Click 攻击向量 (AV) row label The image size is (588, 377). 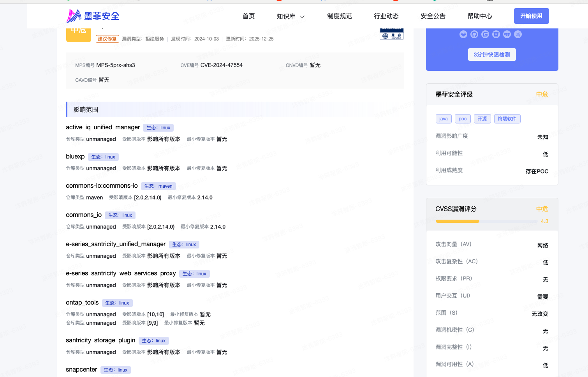(x=453, y=244)
